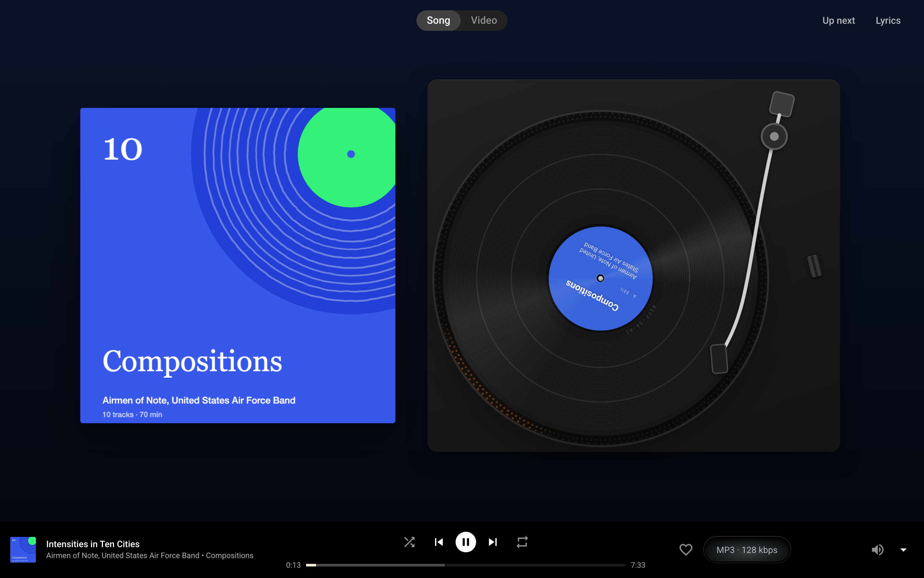This screenshot has height=578, width=924.
Task: Open MP3 · 128 kbps quality selector
Action: [747, 550]
